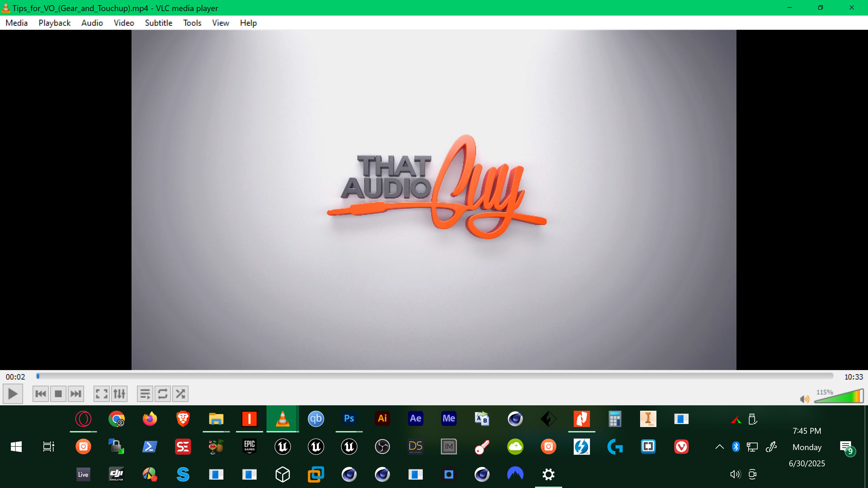Toggle fullscreen video mode
This screenshot has height=488, width=868.
[x=102, y=394]
